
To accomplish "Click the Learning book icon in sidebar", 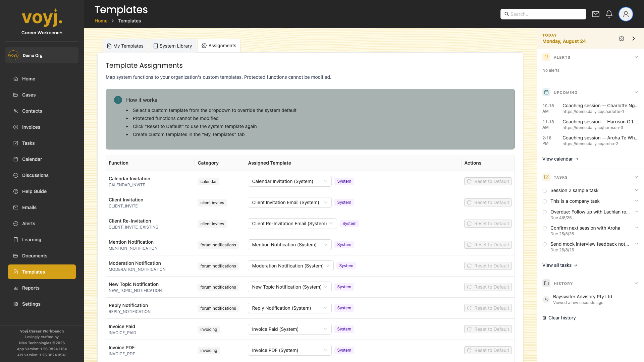I will [16, 240].
